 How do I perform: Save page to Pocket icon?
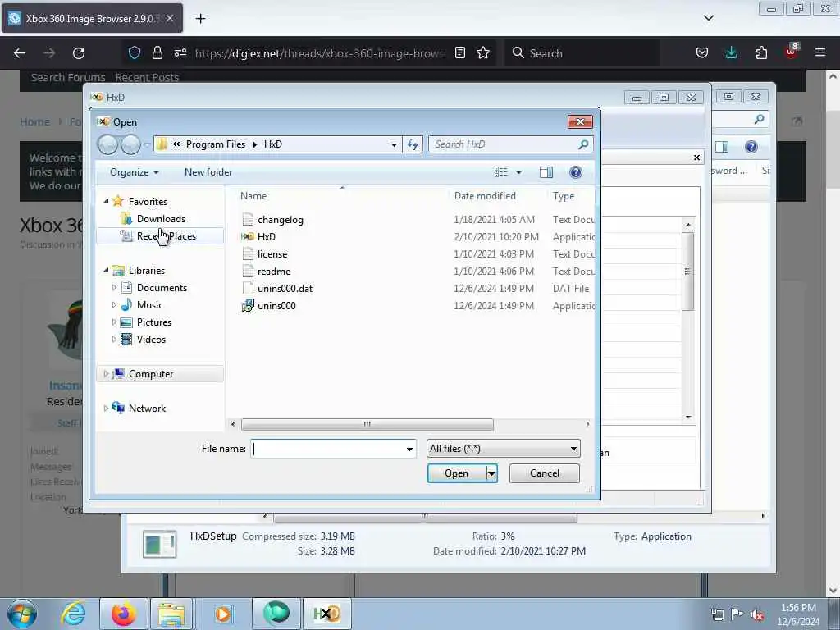(x=702, y=53)
